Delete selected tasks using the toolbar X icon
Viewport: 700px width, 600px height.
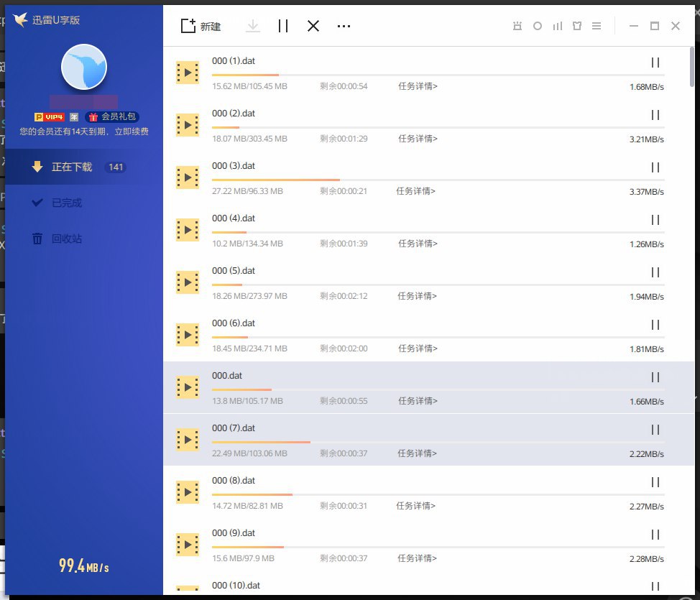point(313,26)
